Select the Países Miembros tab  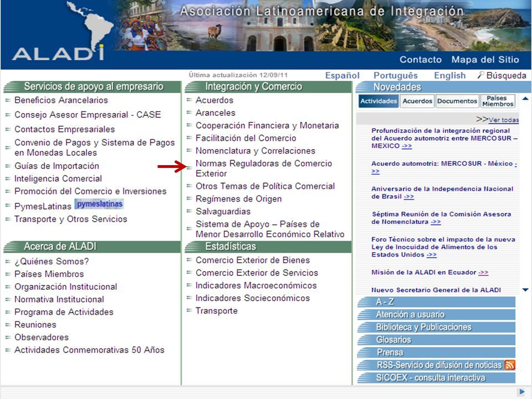498,101
